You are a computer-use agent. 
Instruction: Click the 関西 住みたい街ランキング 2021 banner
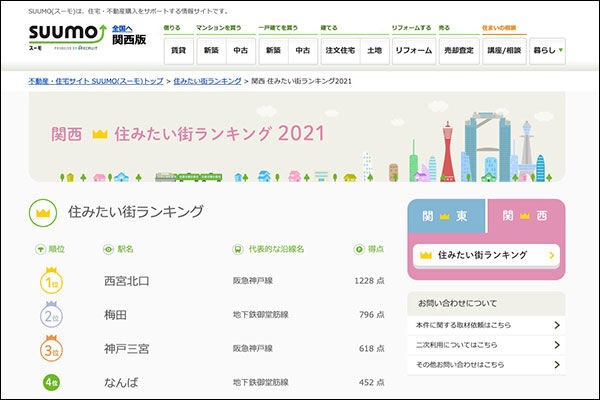coord(297,137)
